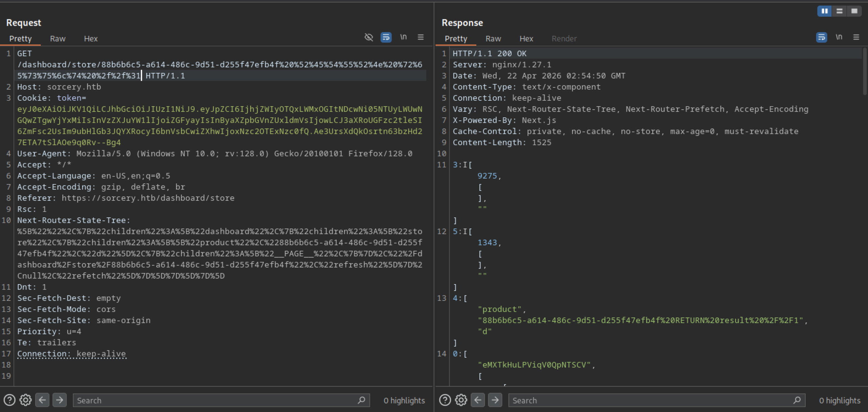This screenshot has height=412, width=868.
Task: Open Response panel hamburger menu
Action: pos(856,37)
